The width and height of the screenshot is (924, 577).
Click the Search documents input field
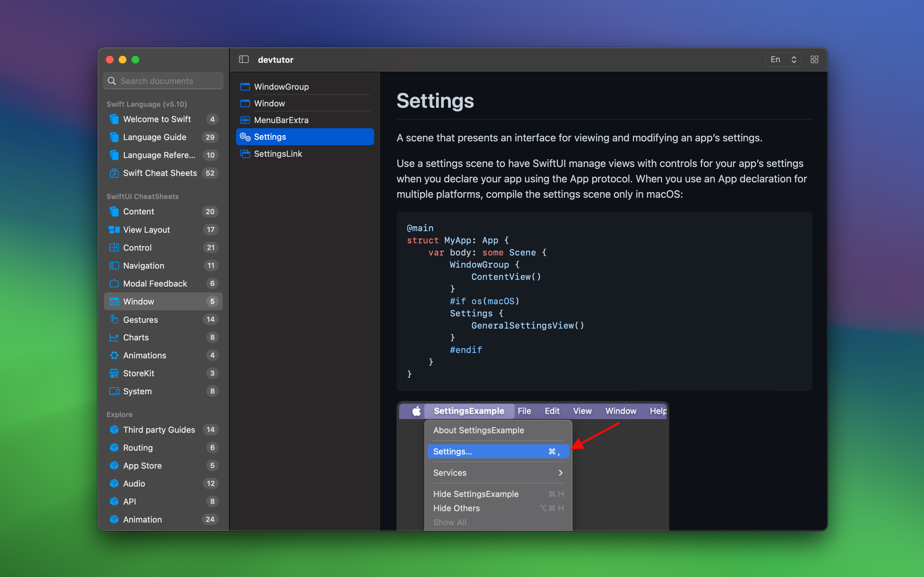click(164, 81)
